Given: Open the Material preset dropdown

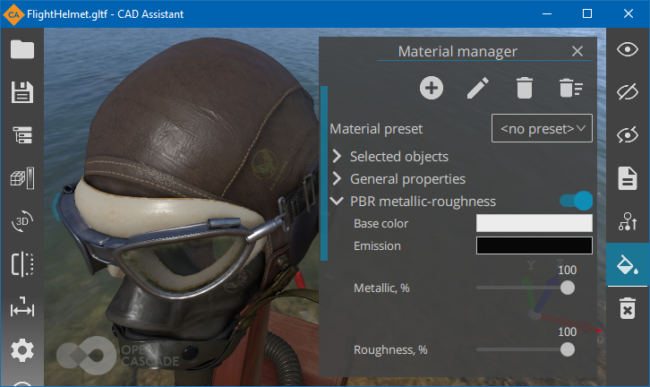Looking at the screenshot, I should pos(542,128).
